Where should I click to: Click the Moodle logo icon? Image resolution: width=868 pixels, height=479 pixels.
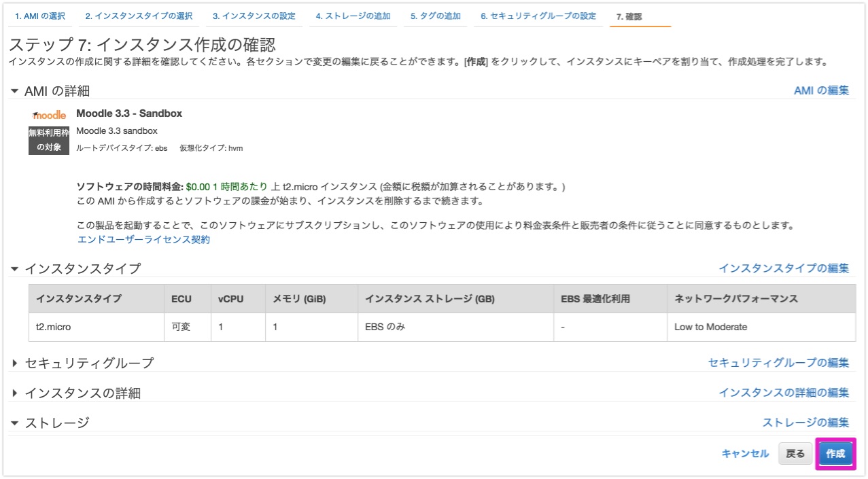49,115
